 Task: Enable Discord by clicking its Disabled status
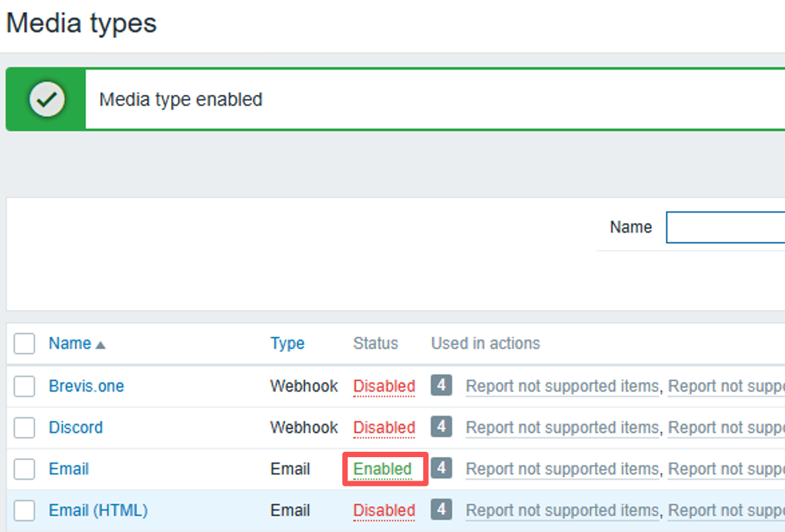click(384, 428)
